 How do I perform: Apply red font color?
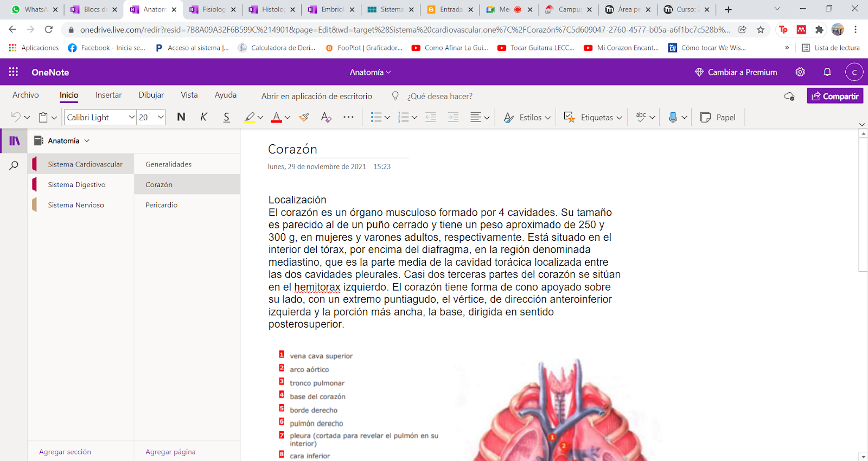coord(276,117)
